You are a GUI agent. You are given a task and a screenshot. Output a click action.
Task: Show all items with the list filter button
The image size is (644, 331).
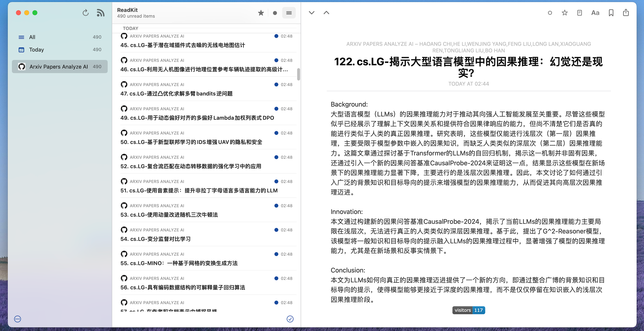(289, 13)
